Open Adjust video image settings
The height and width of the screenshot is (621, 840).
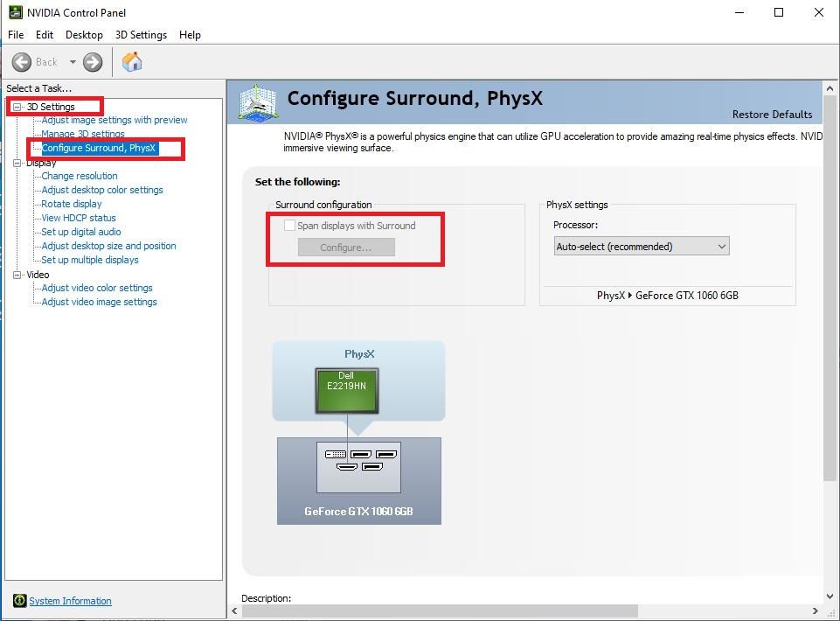tap(99, 302)
